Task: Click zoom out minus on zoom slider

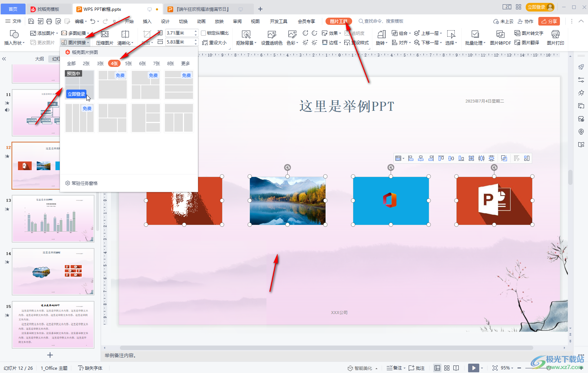Action: pos(519,368)
